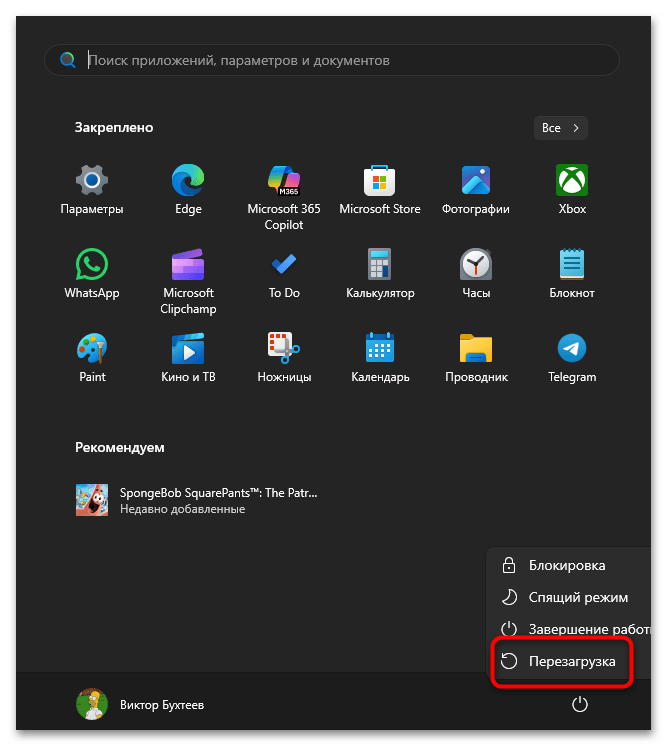Click the search magnifier icon

click(68, 60)
